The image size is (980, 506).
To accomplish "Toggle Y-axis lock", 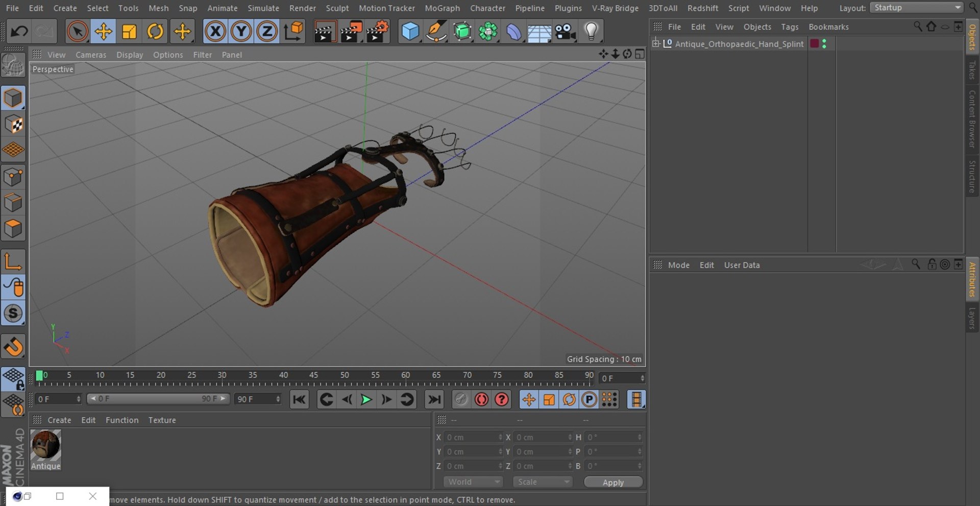I will tap(241, 32).
